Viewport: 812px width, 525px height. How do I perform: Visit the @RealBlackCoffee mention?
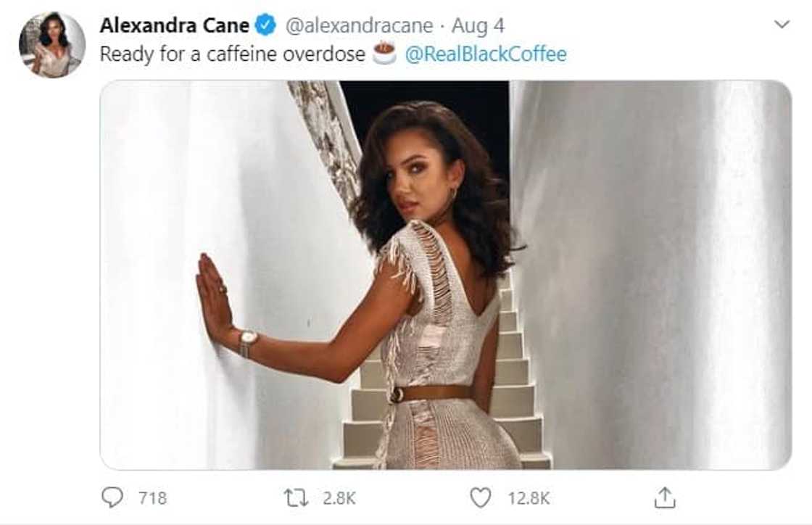click(486, 54)
